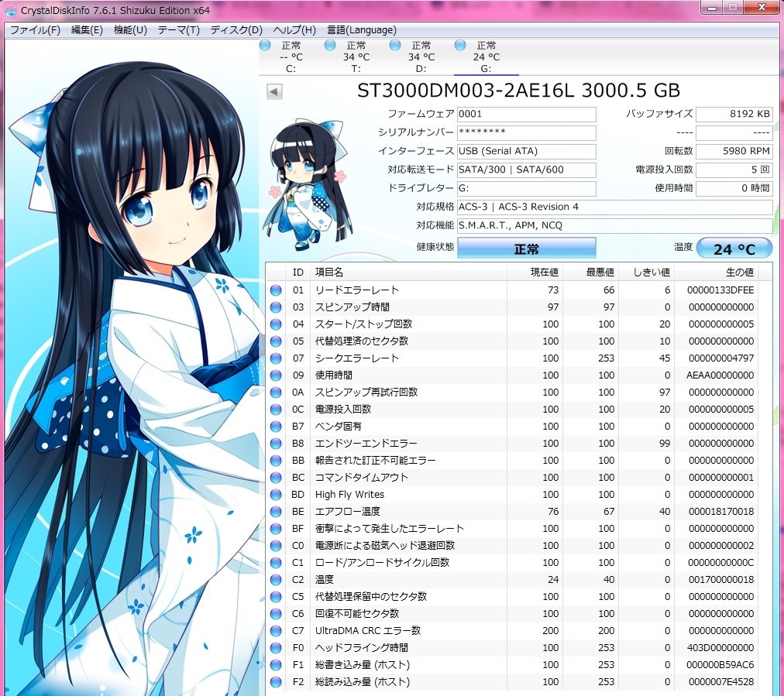Viewport: 784px width, 696px height.
Task: Click the 生の値 column header
Action: pos(716,273)
